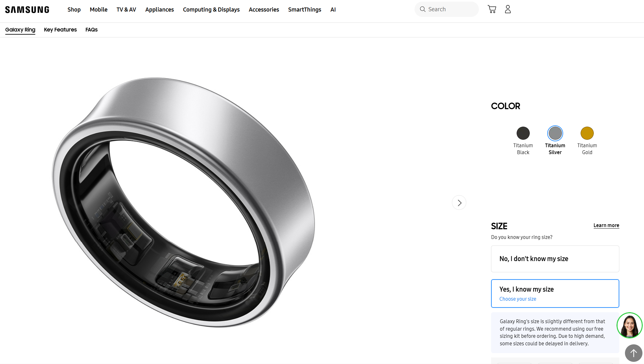
Task: Go to the FAQs tab
Action: click(x=91, y=30)
